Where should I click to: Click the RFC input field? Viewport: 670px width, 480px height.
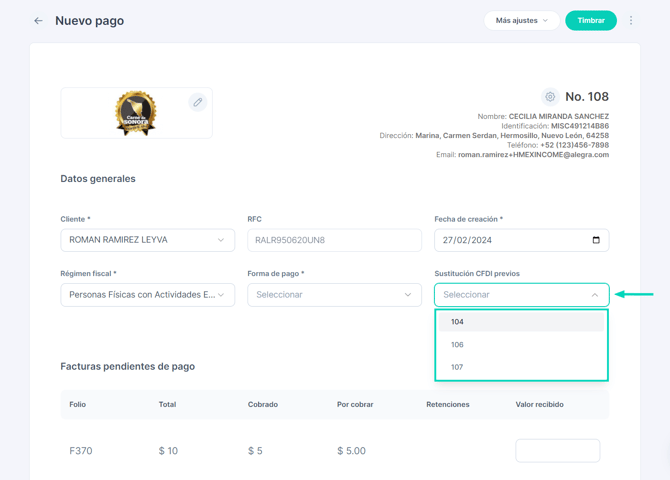[x=334, y=240]
